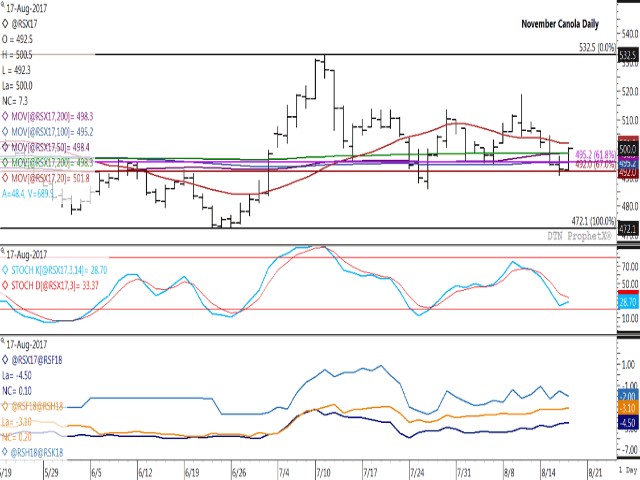Select the @RSX17@RSF18 spread label
This screenshot has height=480, width=640.
[37, 360]
